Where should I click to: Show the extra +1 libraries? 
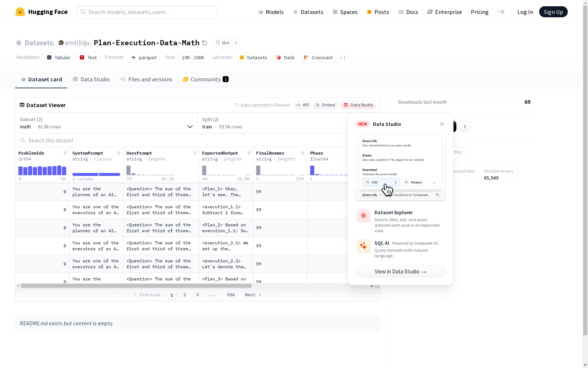pos(343,58)
